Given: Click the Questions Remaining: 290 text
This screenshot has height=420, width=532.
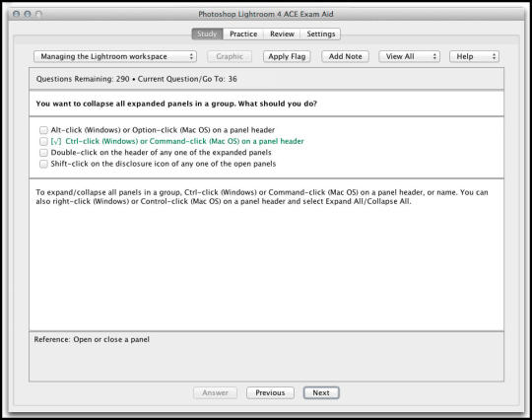Looking at the screenshot, I should (83, 79).
